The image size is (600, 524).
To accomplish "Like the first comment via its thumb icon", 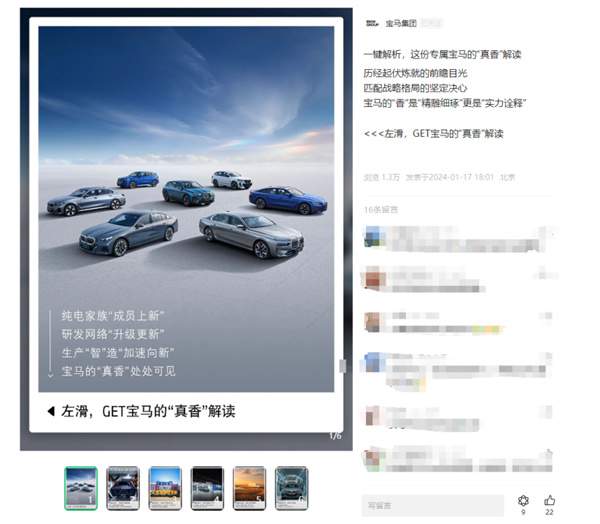I will (x=551, y=232).
